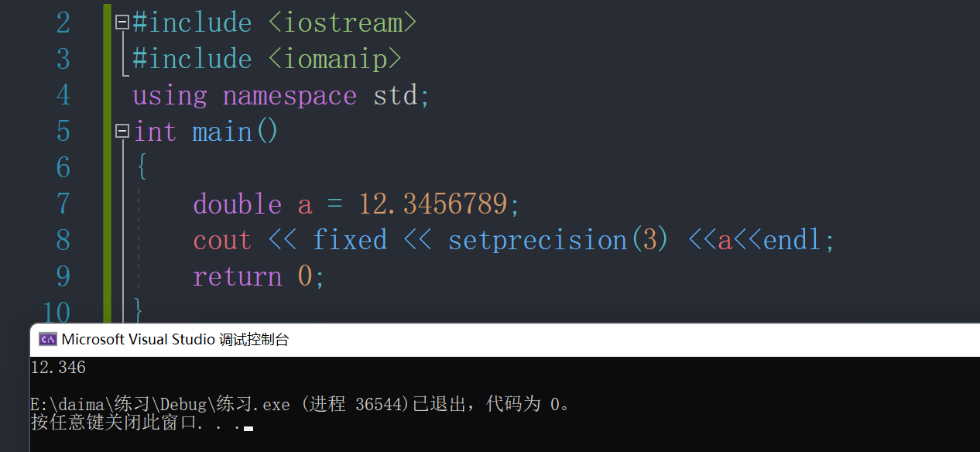Click the fixed manipulator in the cout statement
This screenshot has height=452, width=980.
point(350,239)
